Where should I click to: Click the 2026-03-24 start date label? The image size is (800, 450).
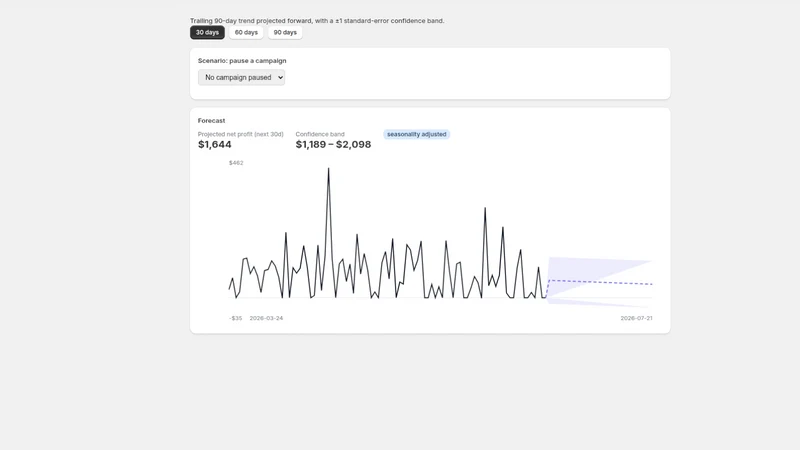pos(266,318)
